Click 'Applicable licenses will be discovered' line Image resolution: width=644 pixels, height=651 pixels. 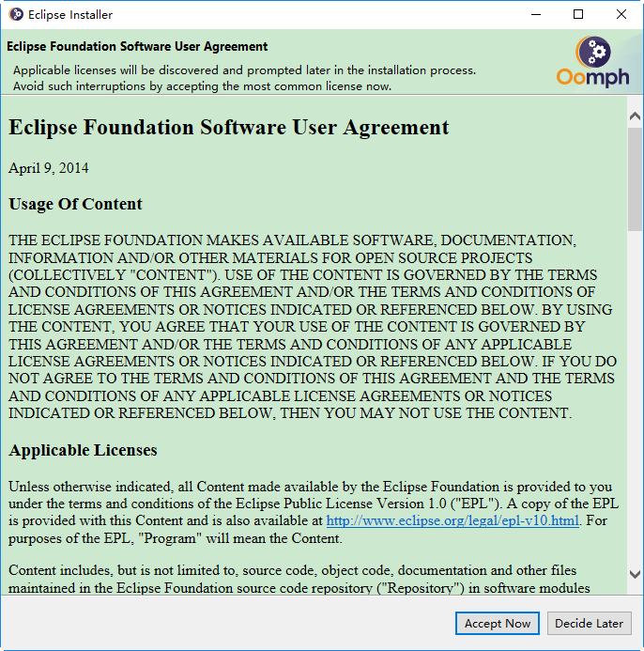pyautogui.click(x=244, y=70)
